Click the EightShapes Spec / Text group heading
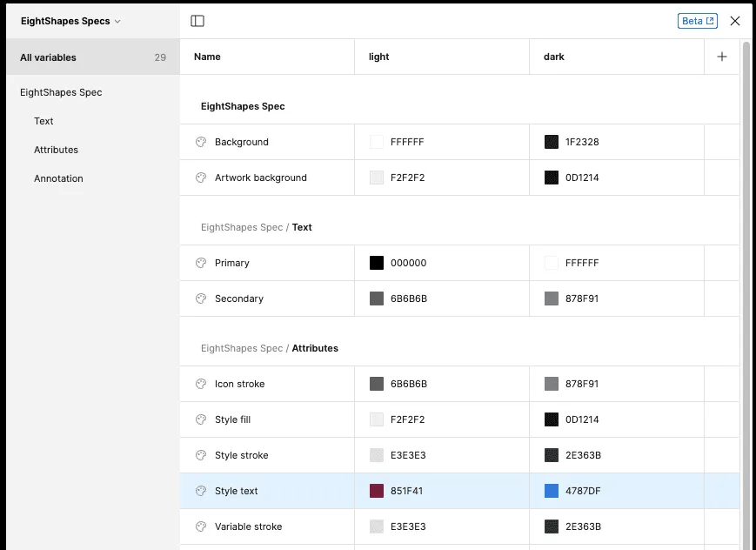 257,227
